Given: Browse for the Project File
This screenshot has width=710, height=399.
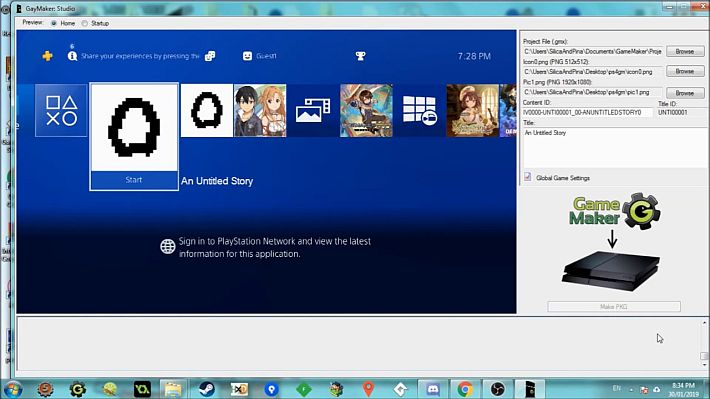Looking at the screenshot, I should (x=685, y=51).
